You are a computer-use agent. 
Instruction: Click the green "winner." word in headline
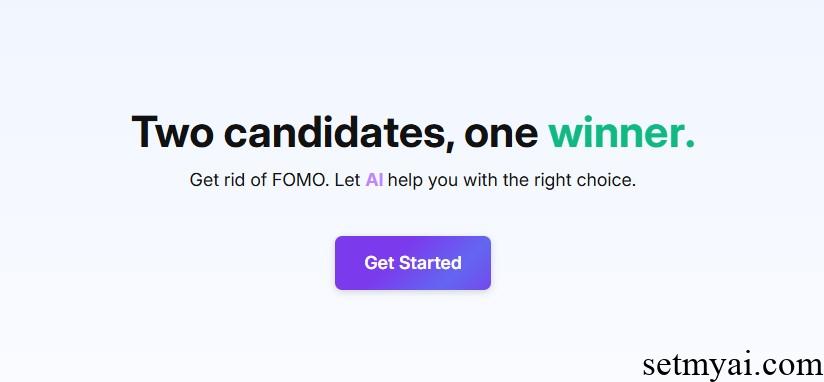[621, 132]
